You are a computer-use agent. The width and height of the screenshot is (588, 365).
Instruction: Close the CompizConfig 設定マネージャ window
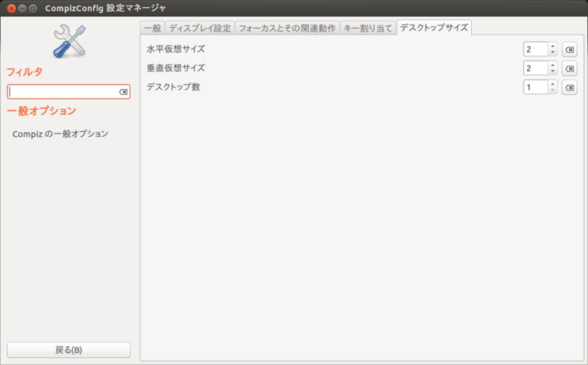coord(11,7)
